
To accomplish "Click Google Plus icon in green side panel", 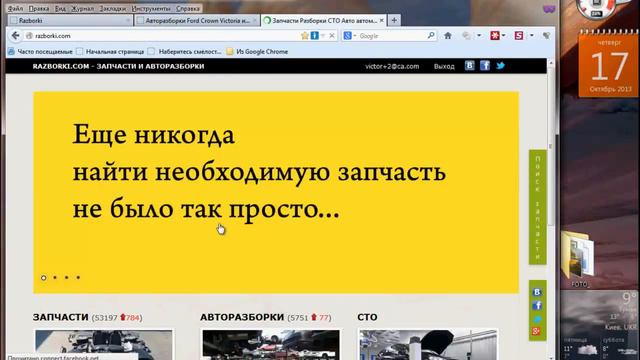I will point(537,331).
